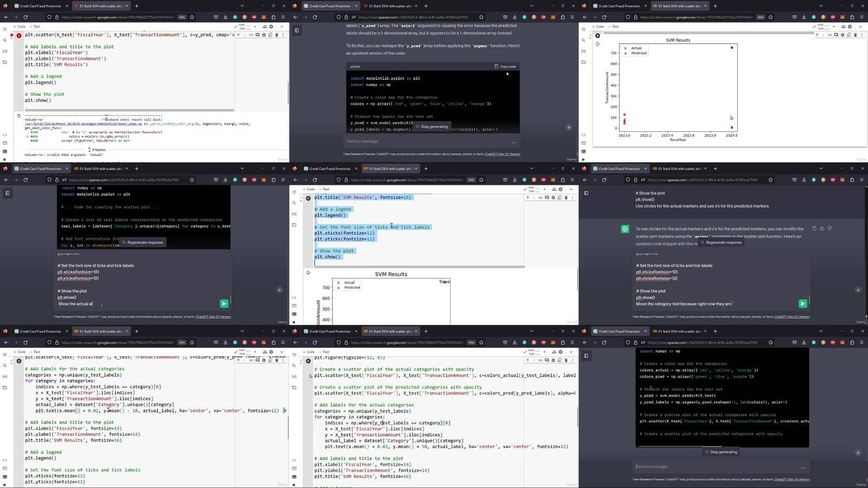
Task: Move cell up in highlighted-code Colab window
Action: coord(527,198)
